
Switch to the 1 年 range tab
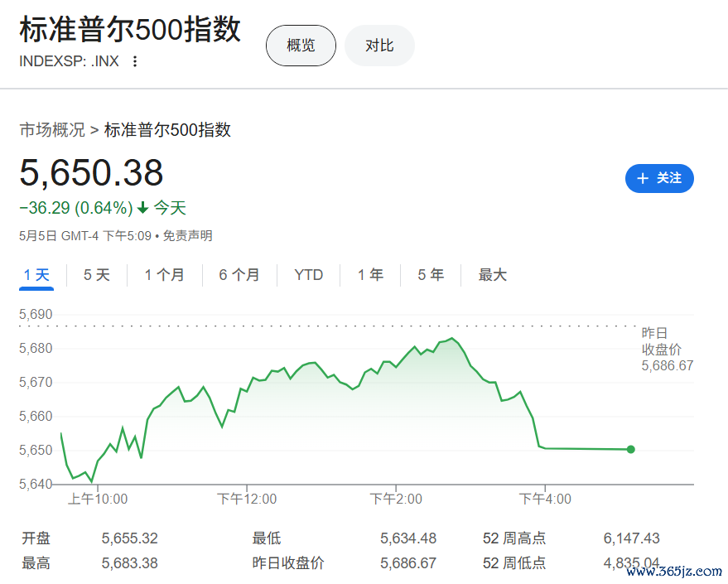tap(370, 275)
